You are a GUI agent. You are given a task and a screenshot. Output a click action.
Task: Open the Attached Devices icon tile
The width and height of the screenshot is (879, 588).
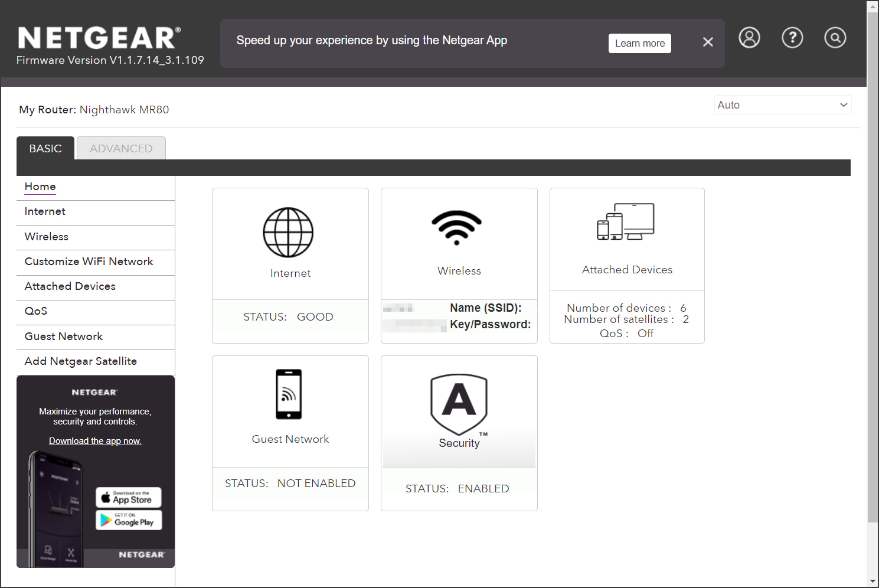626,222
